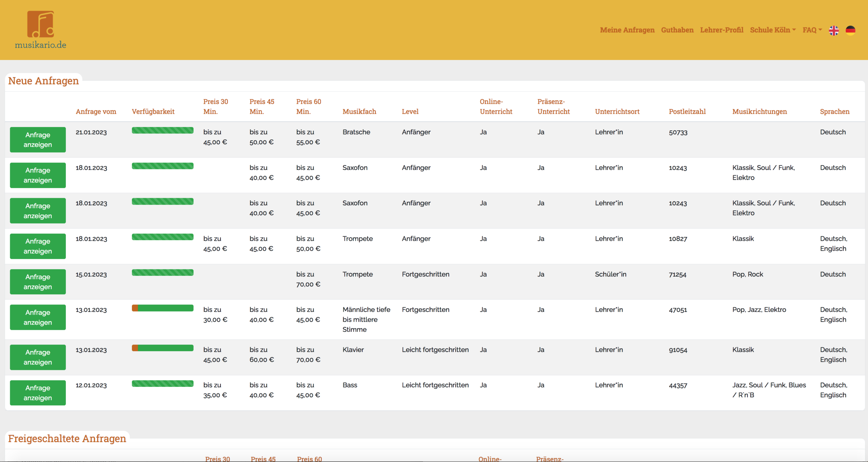Click Schüler*in in the Unterrichtsort column
868x462 pixels.
pyautogui.click(x=611, y=274)
